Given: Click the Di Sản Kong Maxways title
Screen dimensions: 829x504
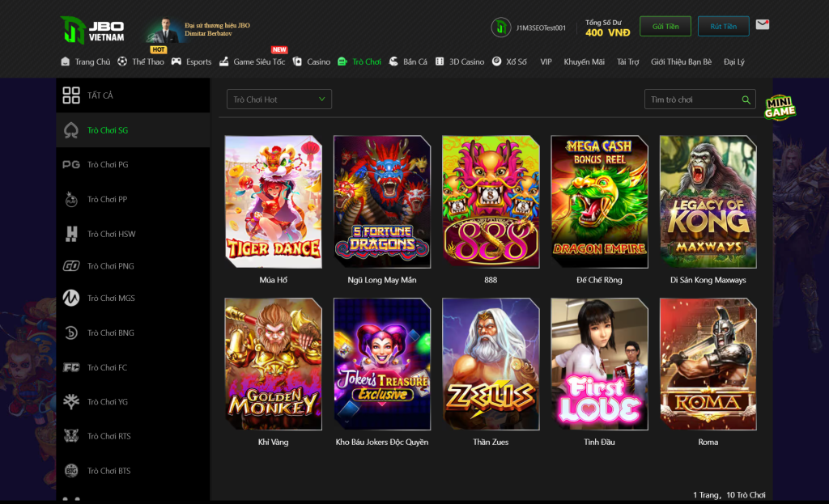Looking at the screenshot, I should point(708,280).
